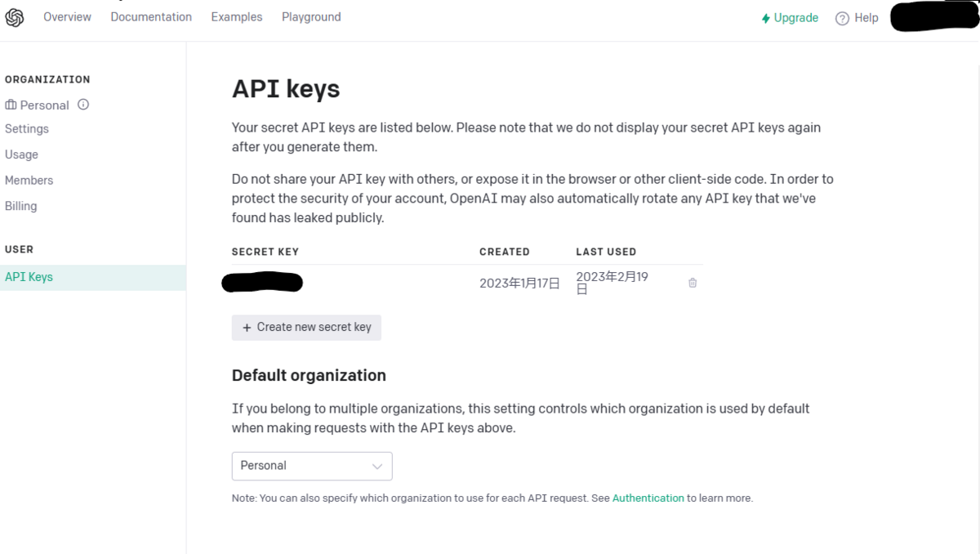This screenshot has width=980, height=554.
Task: Click the Examples navigation item
Action: coord(236,16)
